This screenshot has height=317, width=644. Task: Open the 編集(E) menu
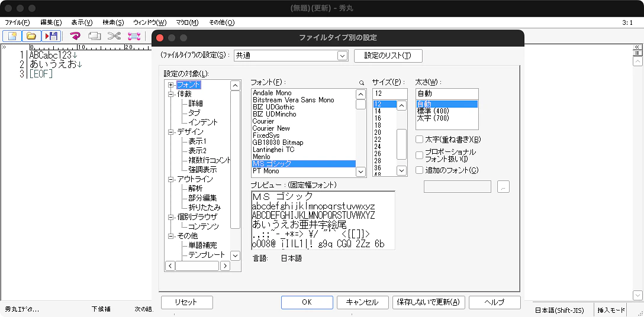pos(51,22)
